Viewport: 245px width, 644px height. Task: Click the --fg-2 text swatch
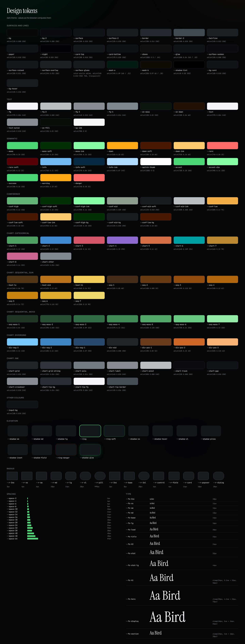click(x=56, y=106)
